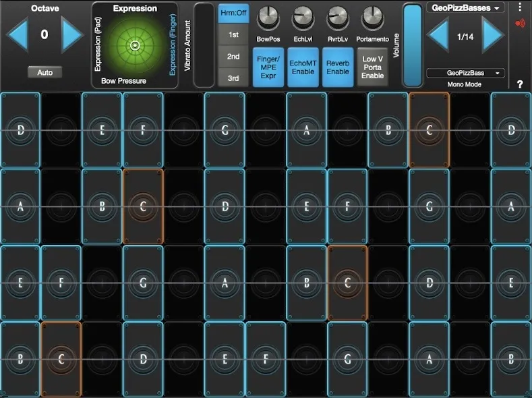Play the G pad in the third row

pyautogui.click(x=143, y=283)
